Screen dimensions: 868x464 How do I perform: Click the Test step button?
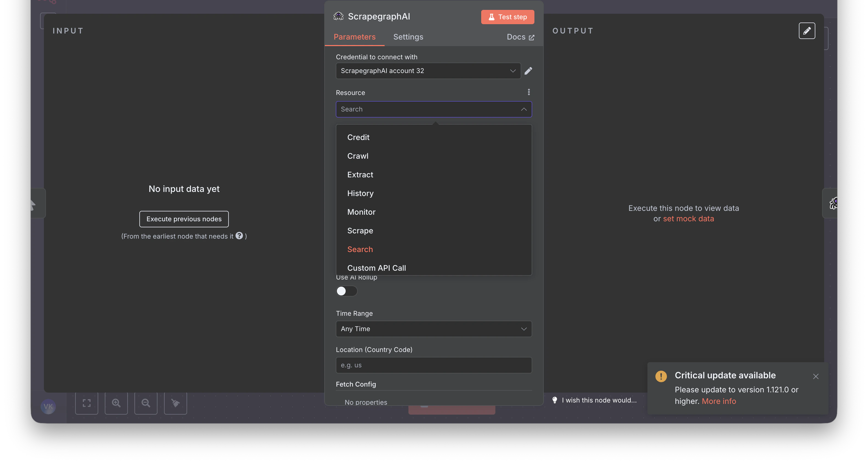point(508,17)
